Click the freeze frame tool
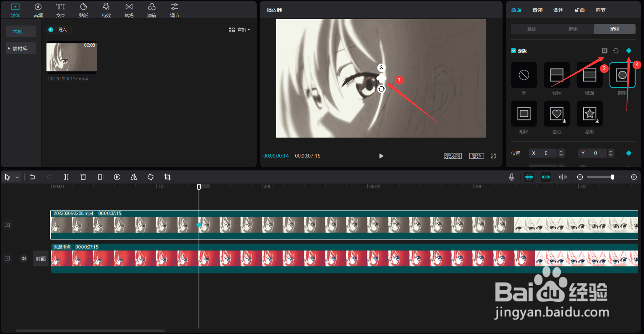The image size is (644, 334). [x=100, y=177]
